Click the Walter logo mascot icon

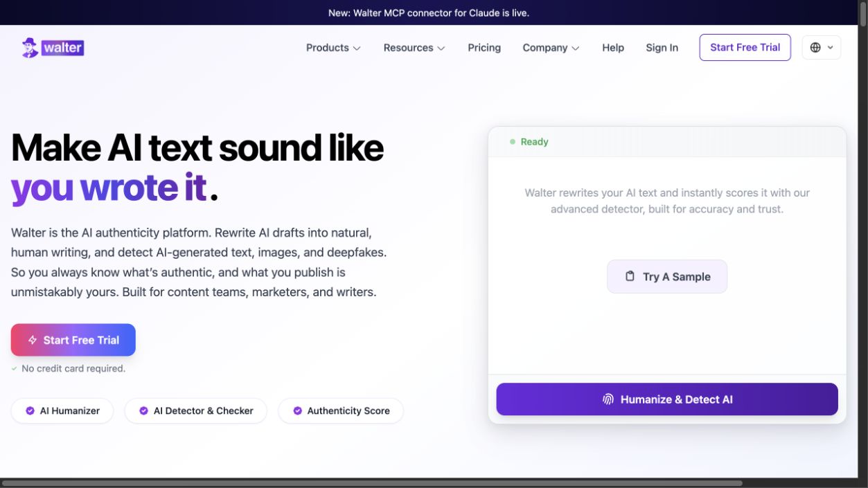30,48
